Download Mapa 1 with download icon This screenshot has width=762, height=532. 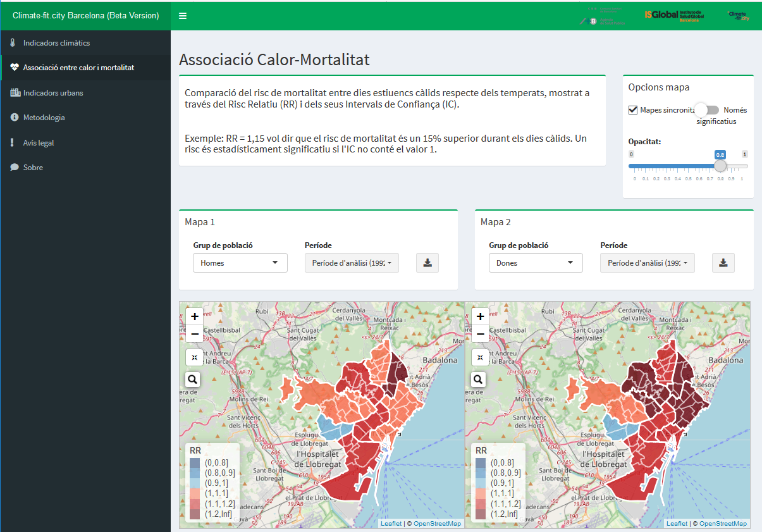pyautogui.click(x=427, y=263)
